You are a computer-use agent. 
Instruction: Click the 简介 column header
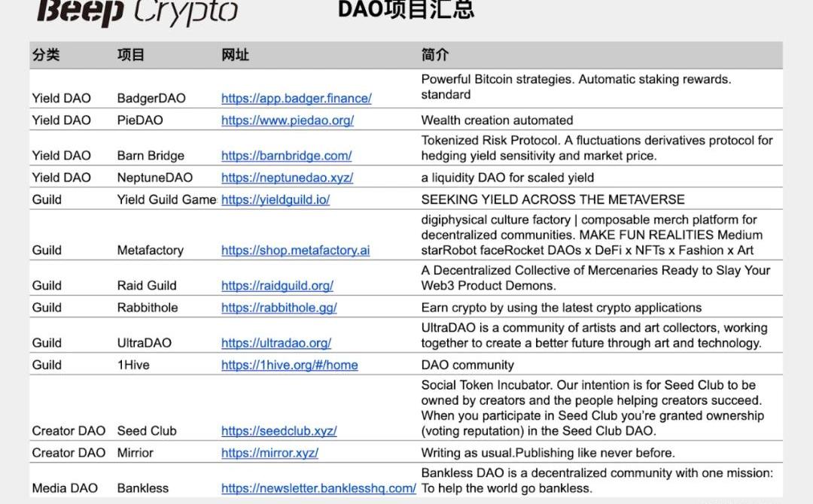(435, 55)
